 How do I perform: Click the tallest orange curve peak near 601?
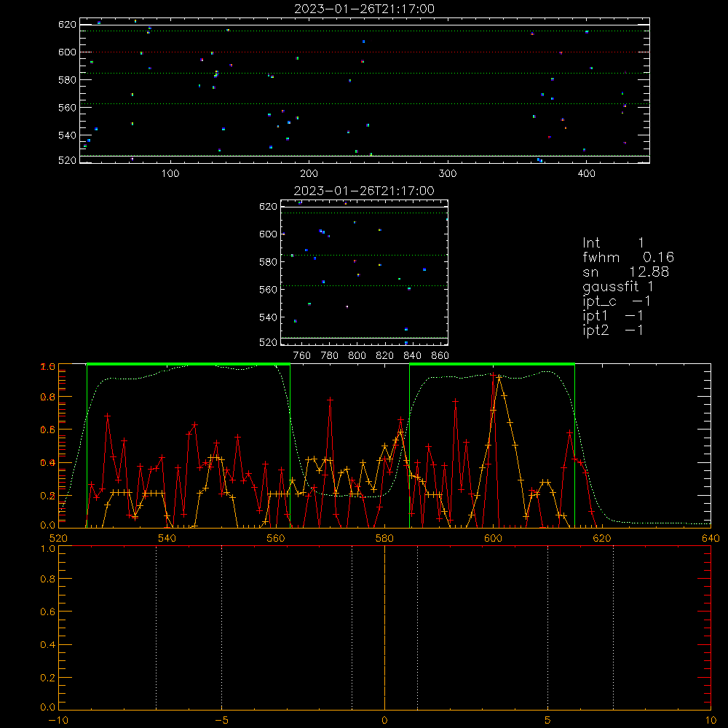point(499,378)
